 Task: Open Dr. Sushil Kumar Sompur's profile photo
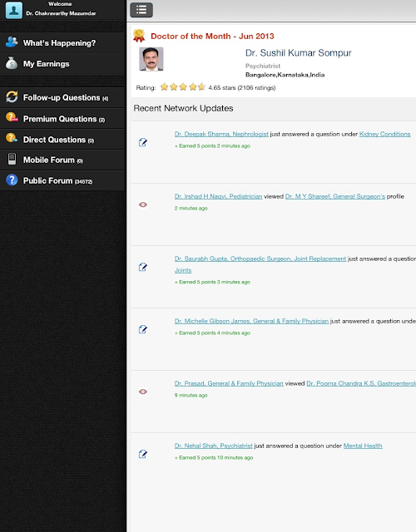[x=151, y=59]
